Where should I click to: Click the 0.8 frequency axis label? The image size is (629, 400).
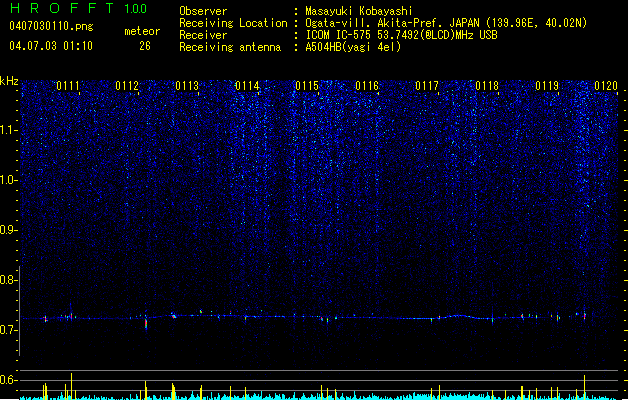[9, 280]
